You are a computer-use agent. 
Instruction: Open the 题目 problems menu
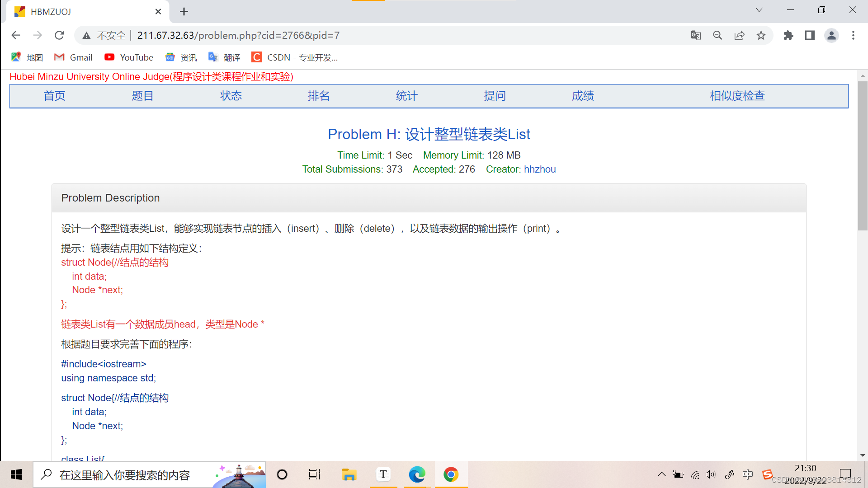click(x=143, y=96)
